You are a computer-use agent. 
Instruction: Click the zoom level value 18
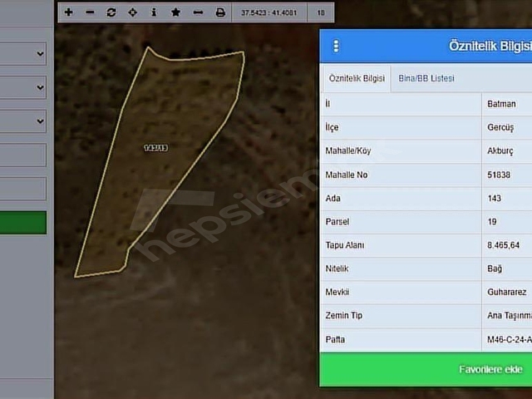pyautogui.click(x=321, y=13)
